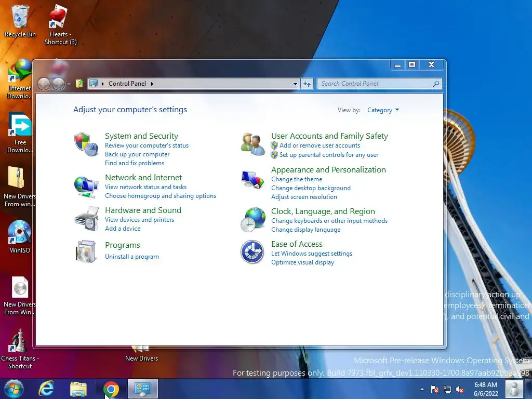Open Google Chrome from the taskbar
This screenshot has width=532, height=399.
[x=111, y=389]
